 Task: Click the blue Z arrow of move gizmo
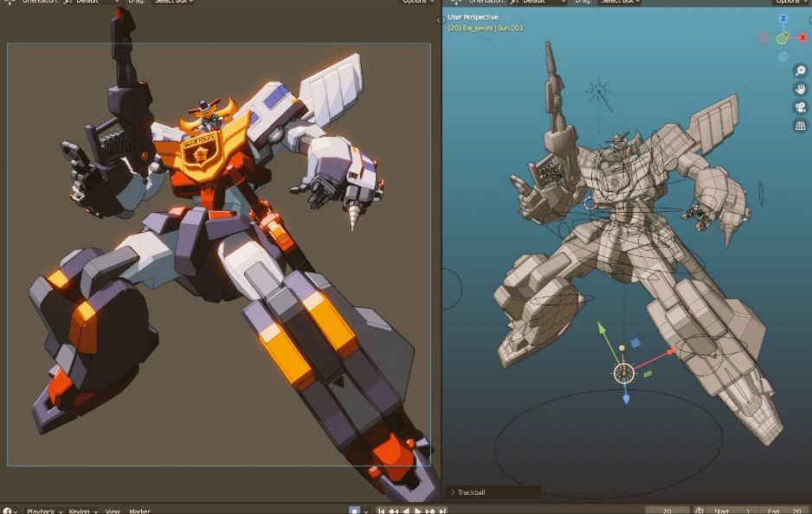coord(626,399)
